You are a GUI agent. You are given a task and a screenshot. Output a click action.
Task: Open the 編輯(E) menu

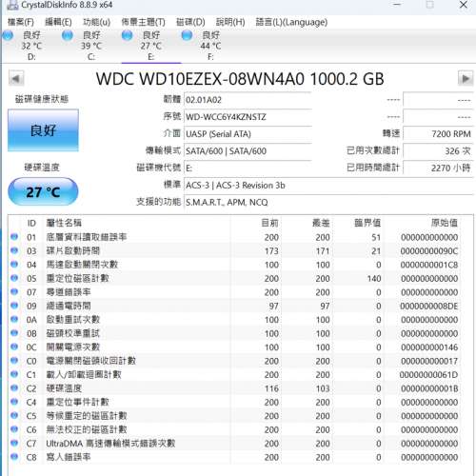click(58, 22)
